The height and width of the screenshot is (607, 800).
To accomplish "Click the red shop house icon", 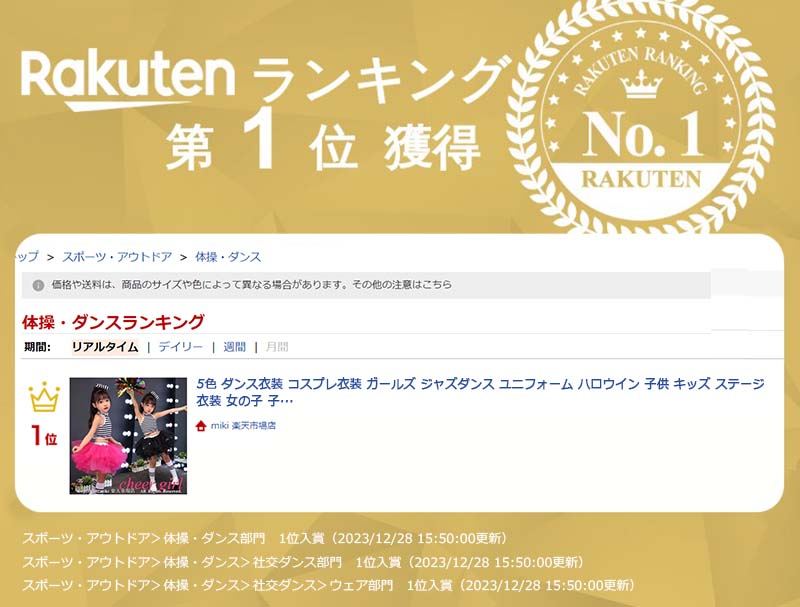I will pos(201,425).
